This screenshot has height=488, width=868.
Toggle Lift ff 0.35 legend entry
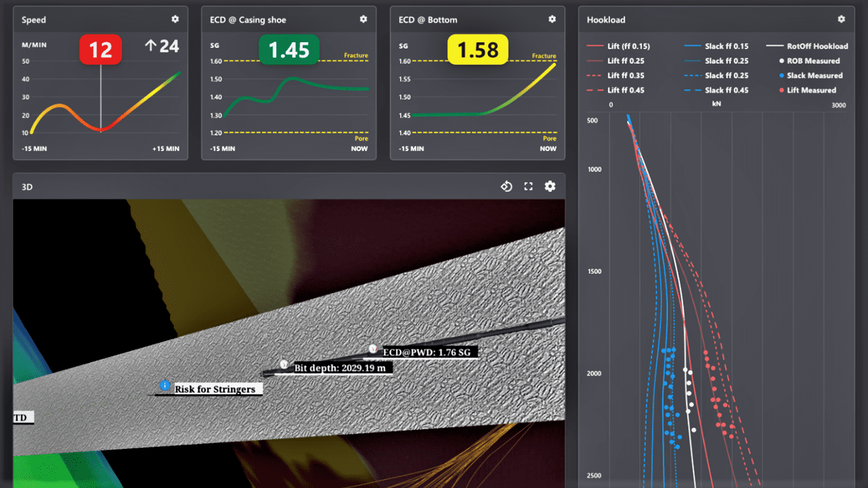[616, 76]
